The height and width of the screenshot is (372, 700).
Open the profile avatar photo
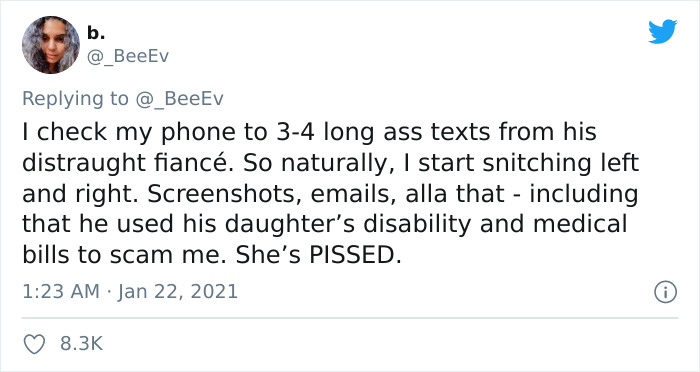click(x=51, y=45)
